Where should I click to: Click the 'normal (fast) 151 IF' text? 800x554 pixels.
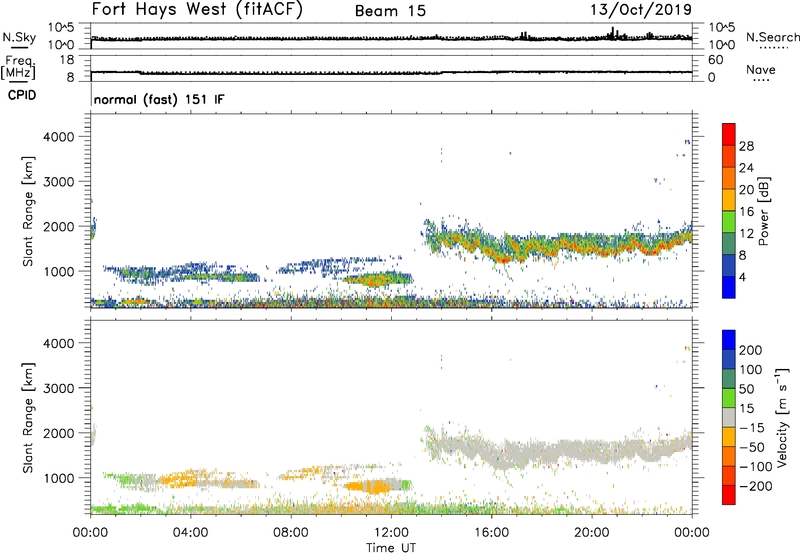(x=159, y=99)
